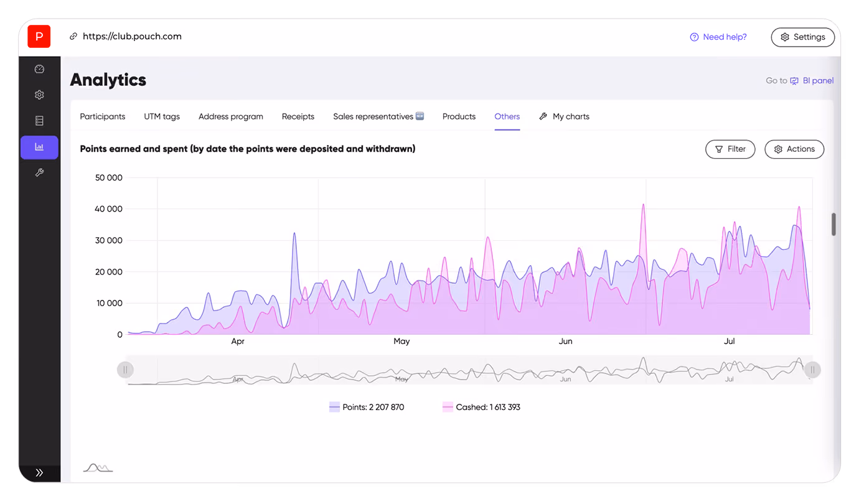Click the May label on main x-axis
This screenshot has width=859, height=504.
click(x=401, y=342)
